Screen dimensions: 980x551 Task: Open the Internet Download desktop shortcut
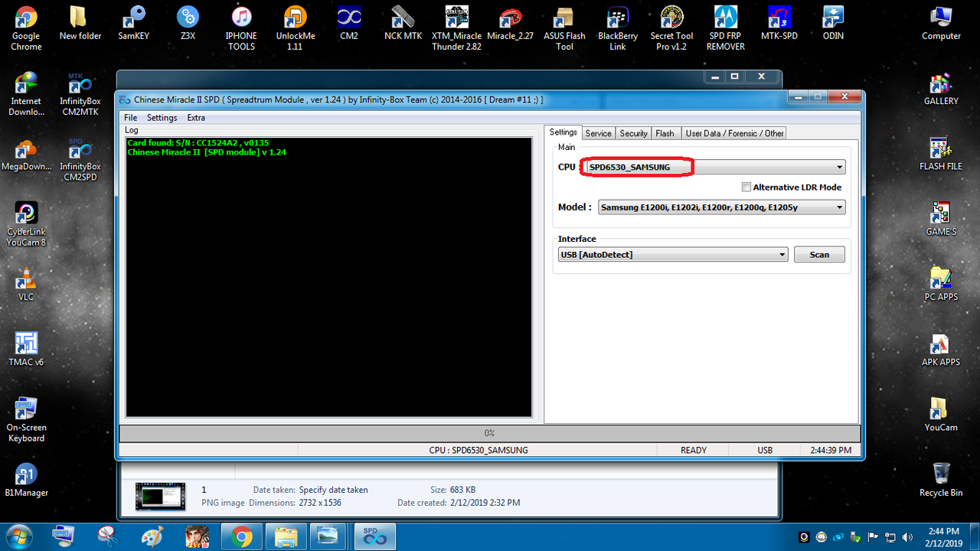26,94
